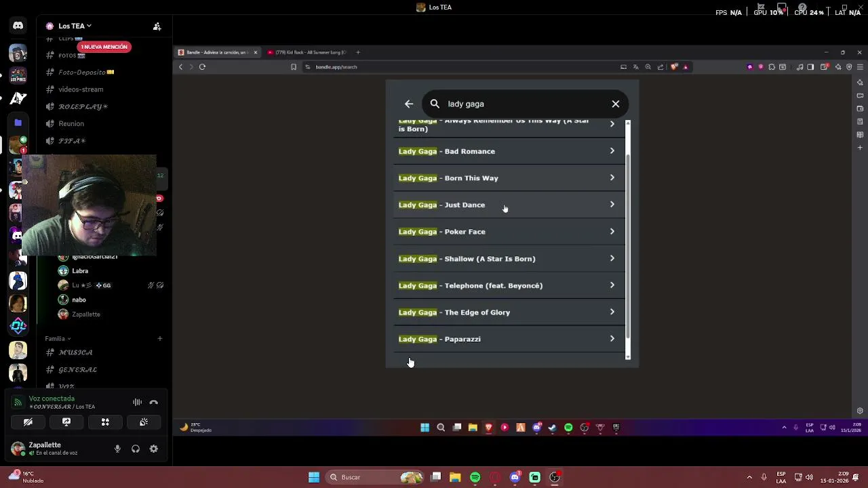Show hidden system tray icons on bottom taskbar

point(749,477)
